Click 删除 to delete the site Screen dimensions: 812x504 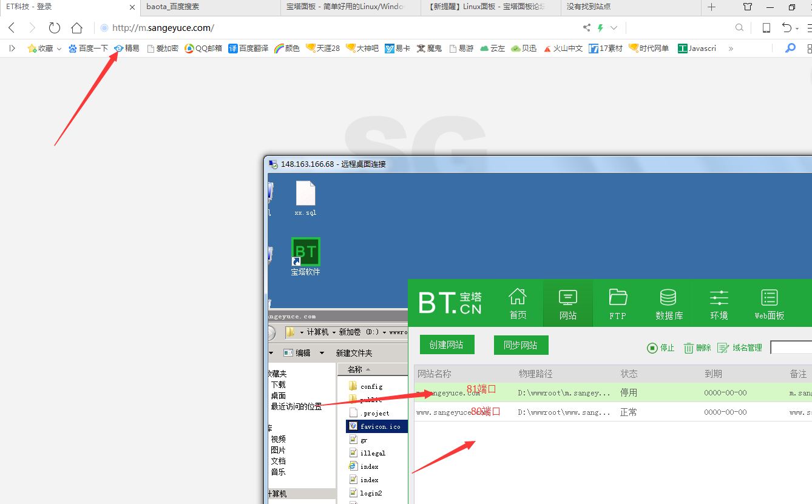(697, 348)
